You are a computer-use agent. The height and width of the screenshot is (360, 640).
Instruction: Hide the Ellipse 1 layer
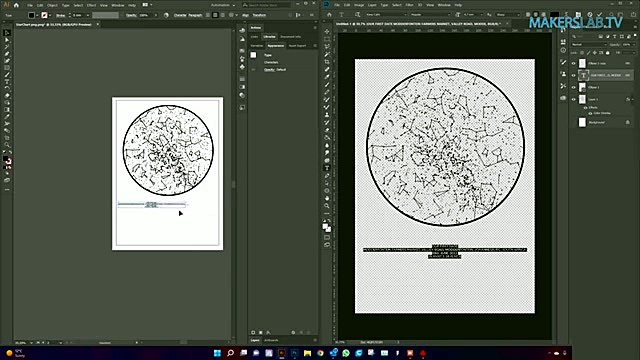pos(573,87)
